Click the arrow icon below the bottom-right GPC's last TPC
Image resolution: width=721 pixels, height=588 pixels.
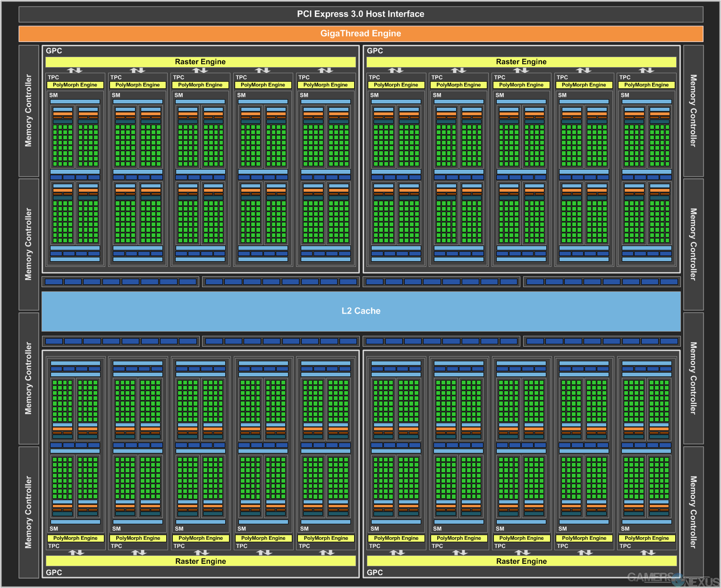(647, 552)
